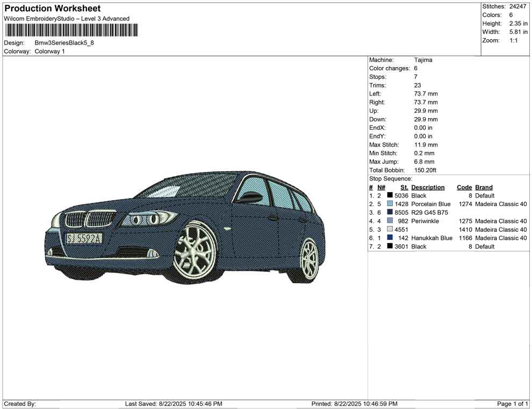Click the Page 1 of 1 indicator

(513, 404)
